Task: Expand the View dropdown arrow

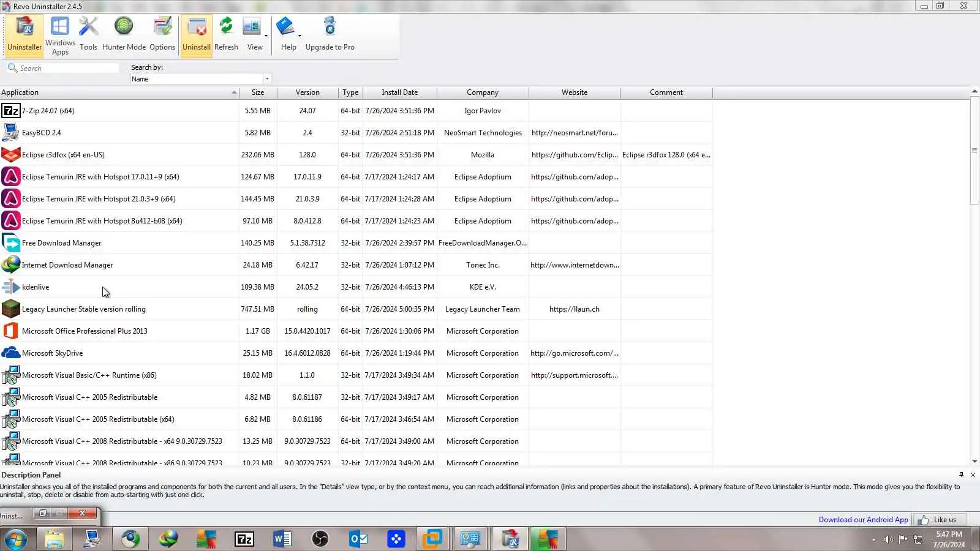Action: (266, 36)
